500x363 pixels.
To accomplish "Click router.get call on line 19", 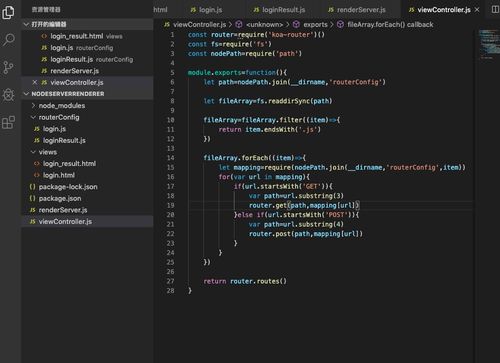I will click(303, 205).
